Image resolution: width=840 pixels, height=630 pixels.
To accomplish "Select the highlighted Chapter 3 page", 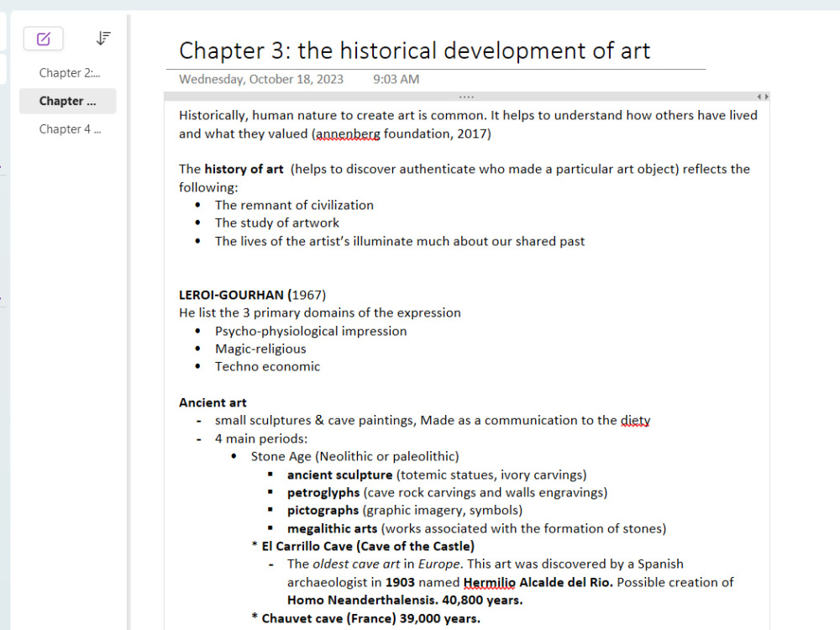I will [x=67, y=102].
